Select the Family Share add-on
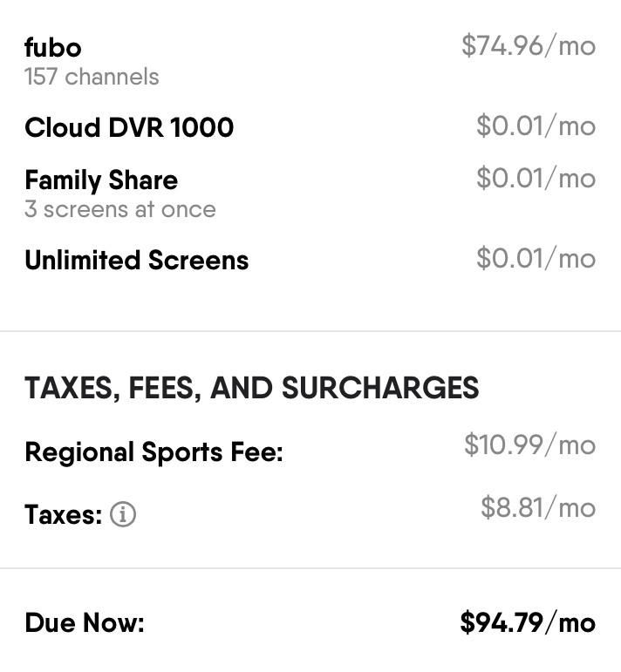621x672 pixels. 101,180
